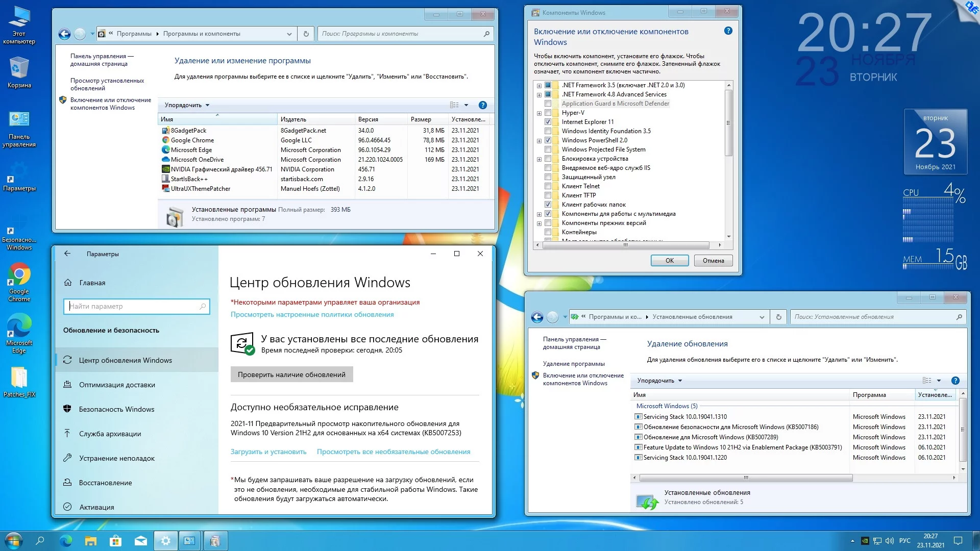This screenshot has width=980, height=551.
Task: Open address bar dropdown in Installed Updates window
Action: pyautogui.click(x=762, y=317)
